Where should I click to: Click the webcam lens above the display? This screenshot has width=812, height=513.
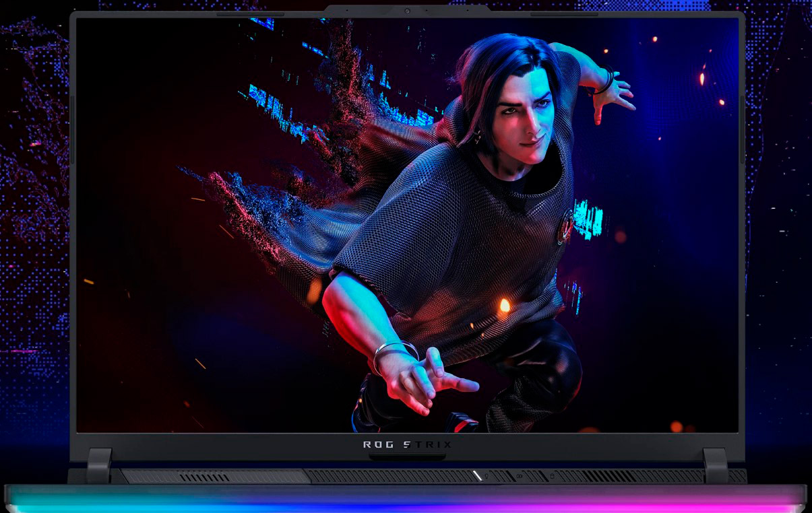pyautogui.click(x=408, y=11)
